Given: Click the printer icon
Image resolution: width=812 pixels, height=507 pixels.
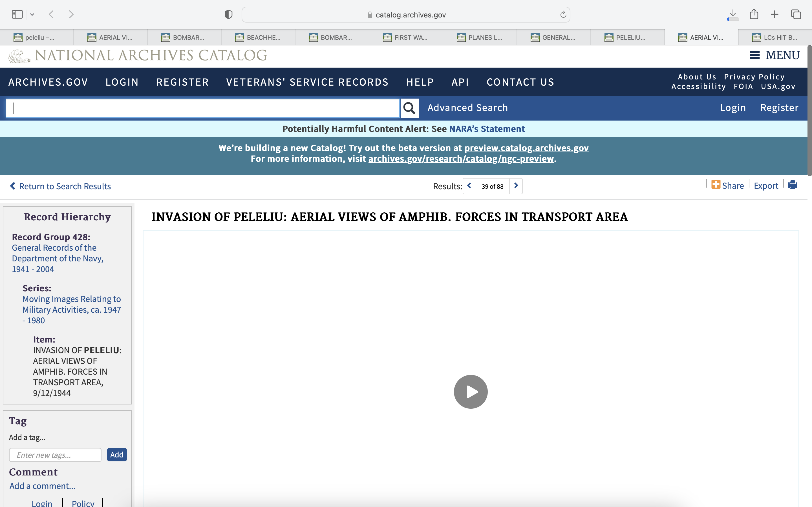Looking at the screenshot, I should [792, 185].
